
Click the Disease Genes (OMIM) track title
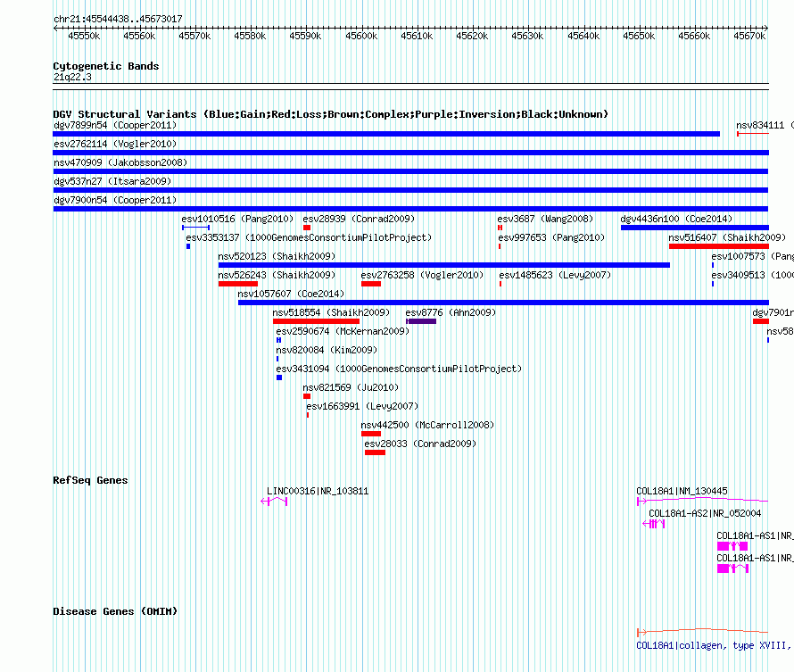[x=115, y=611]
